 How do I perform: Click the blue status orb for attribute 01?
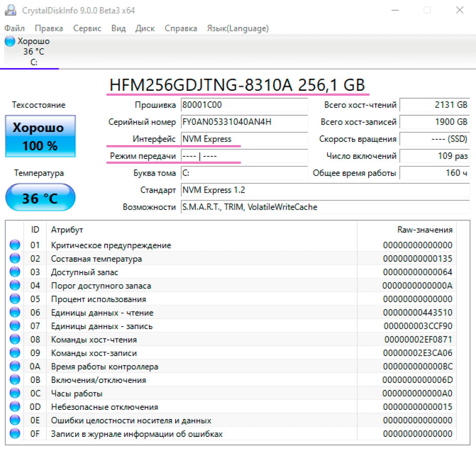pyautogui.click(x=15, y=245)
